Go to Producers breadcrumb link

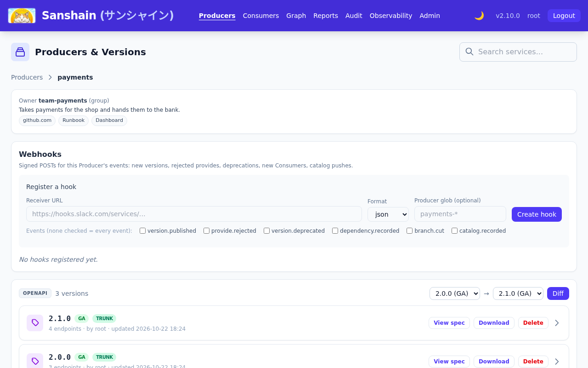coord(27,77)
